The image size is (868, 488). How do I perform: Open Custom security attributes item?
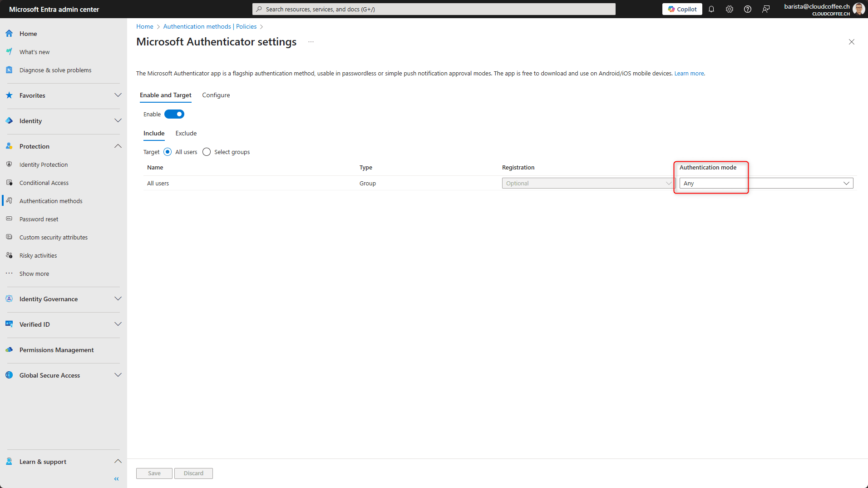[54, 237]
